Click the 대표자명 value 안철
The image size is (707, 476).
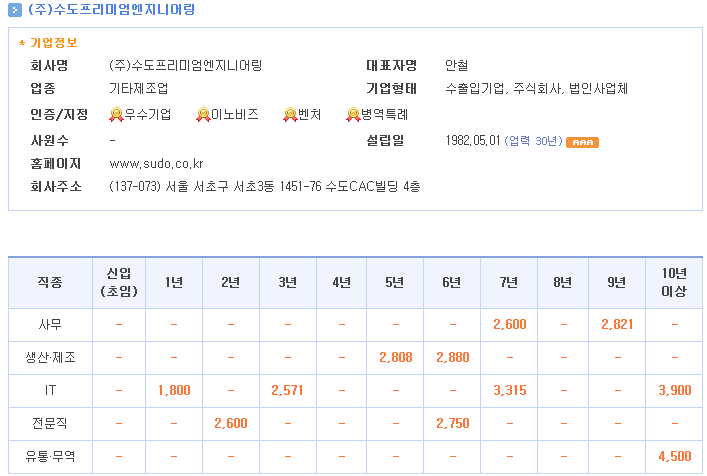(456, 66)
